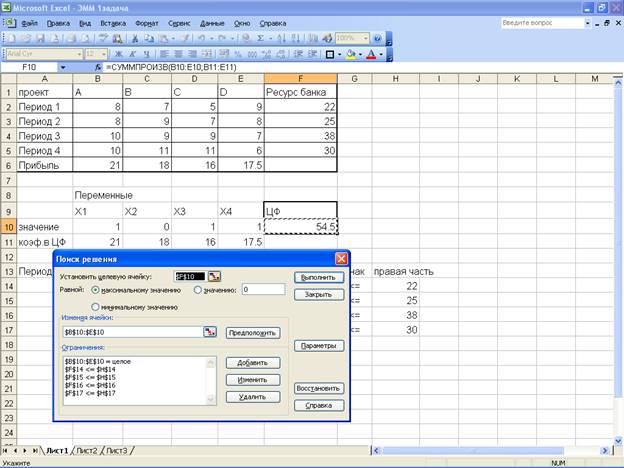This screenshot has width=624, height=468.
Task: Click the 'значению' value input field
Action: pyautogui.click(x=263, y=290)
